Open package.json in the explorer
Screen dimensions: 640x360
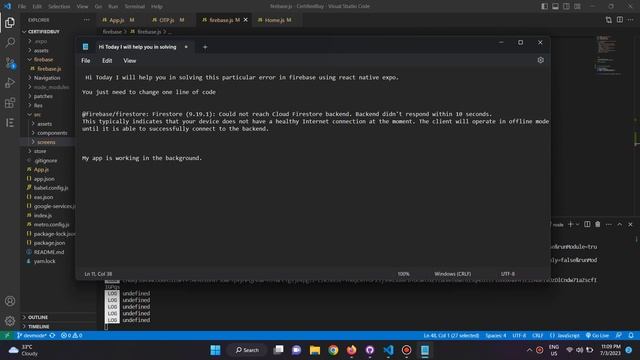coord(49,243)
